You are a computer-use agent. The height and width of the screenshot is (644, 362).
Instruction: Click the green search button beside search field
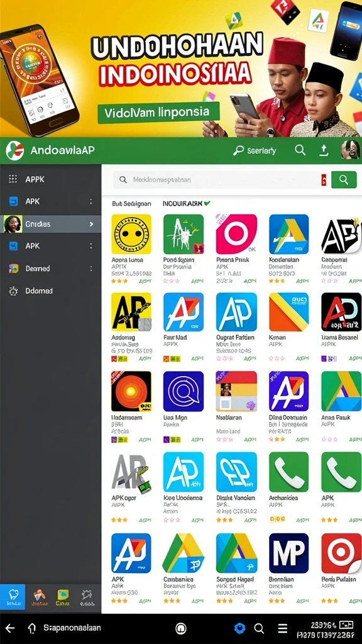click(344, 179)
